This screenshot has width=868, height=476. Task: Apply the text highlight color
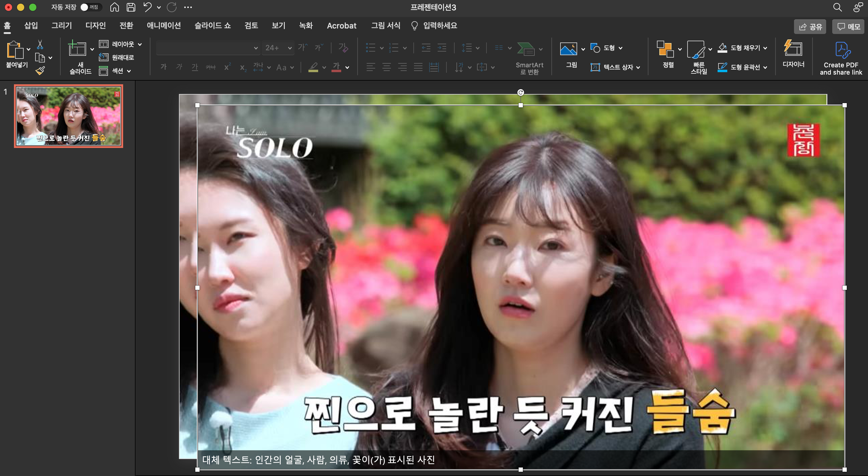(x=313, y=67)
